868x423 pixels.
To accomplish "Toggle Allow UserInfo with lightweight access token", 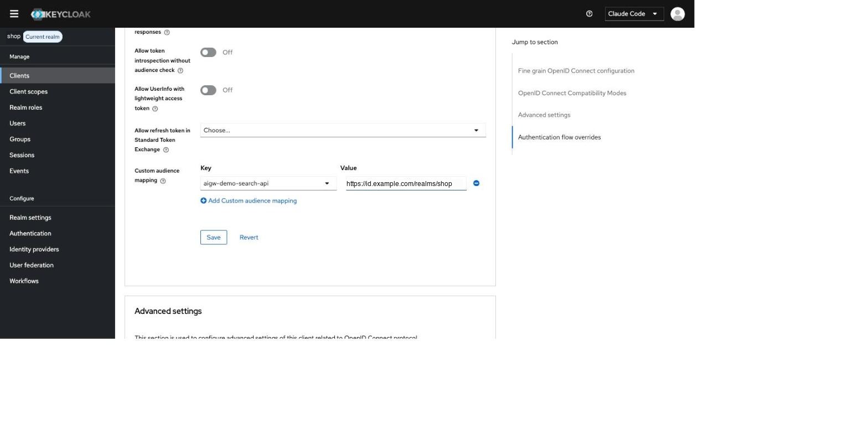I will pyautogui.click(x=208, y=90).
